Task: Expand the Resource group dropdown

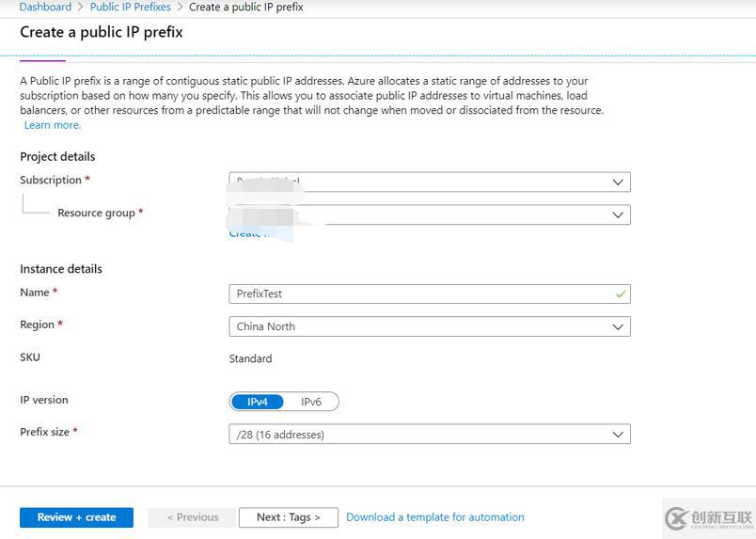Action: (x=430, y=214)
